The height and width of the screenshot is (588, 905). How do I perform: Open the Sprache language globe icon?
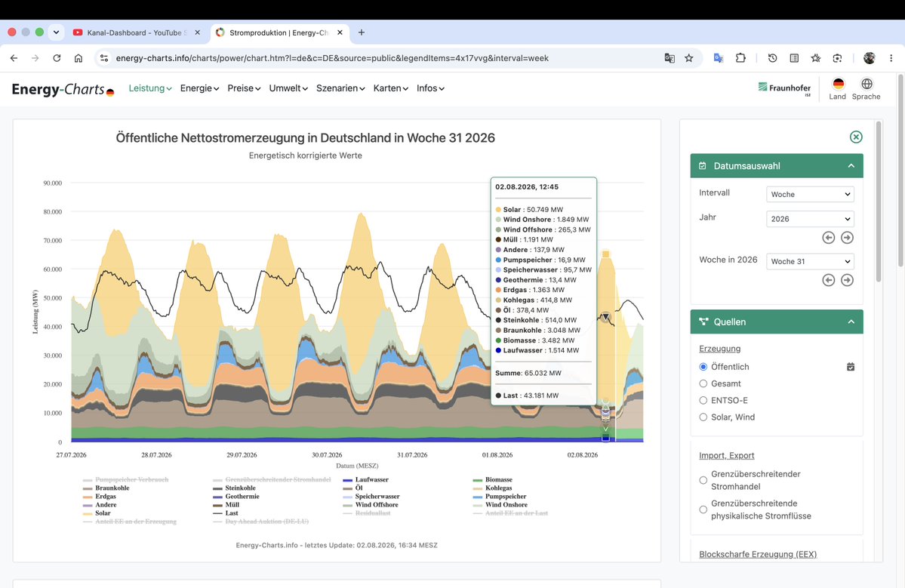pos(867,89)
